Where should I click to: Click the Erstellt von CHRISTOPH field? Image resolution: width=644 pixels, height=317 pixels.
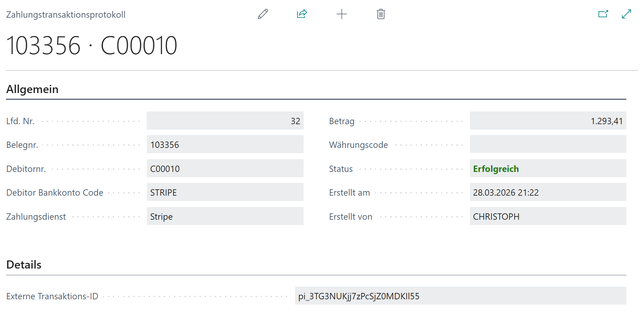click(x=548, y=217)
